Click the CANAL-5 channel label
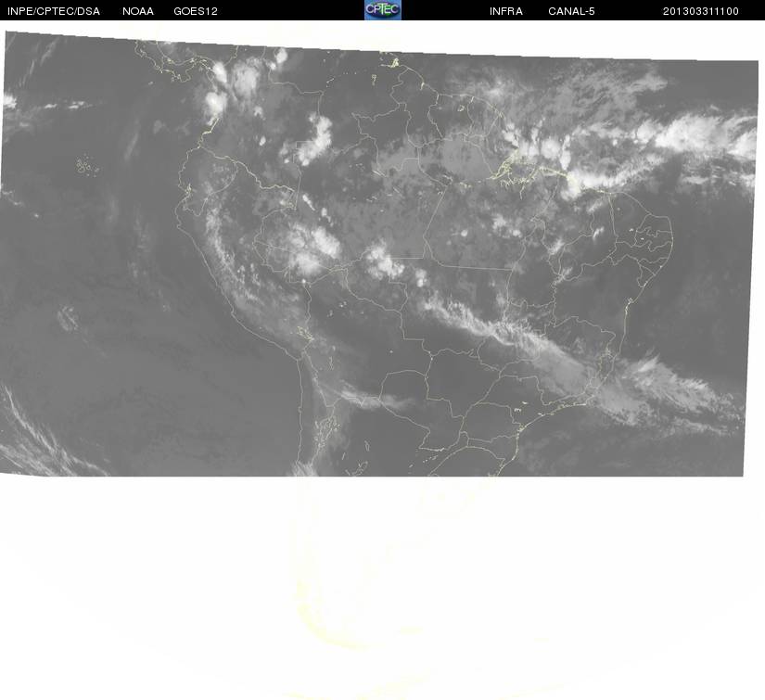 click(571, 11)
